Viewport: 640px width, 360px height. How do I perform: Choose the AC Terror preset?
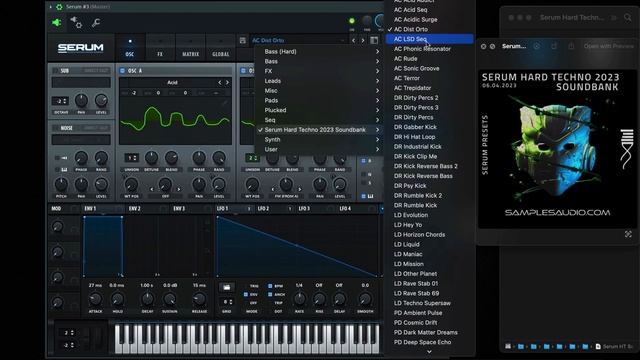429,78
